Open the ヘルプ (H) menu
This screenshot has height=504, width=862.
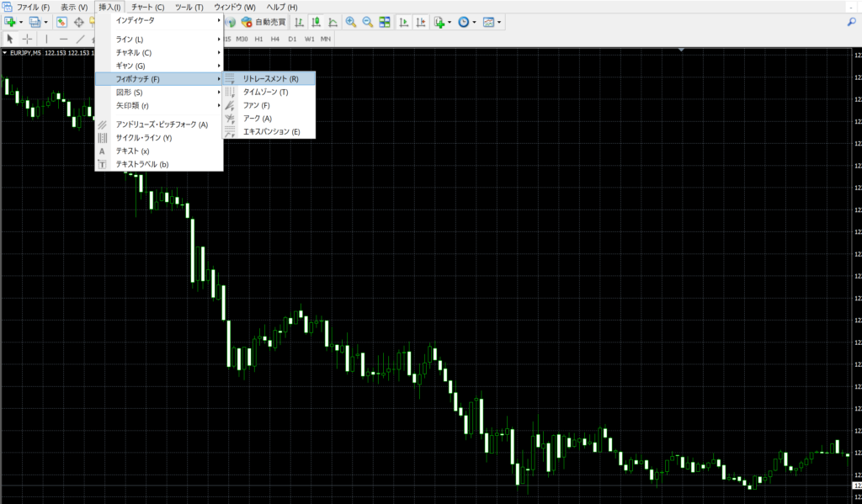[x=282, y=7]
